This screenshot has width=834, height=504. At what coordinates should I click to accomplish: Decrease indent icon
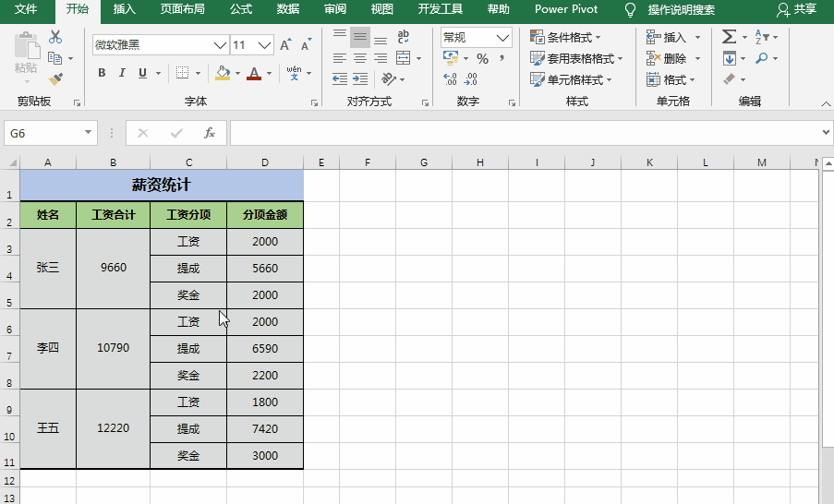click(340, 79)
